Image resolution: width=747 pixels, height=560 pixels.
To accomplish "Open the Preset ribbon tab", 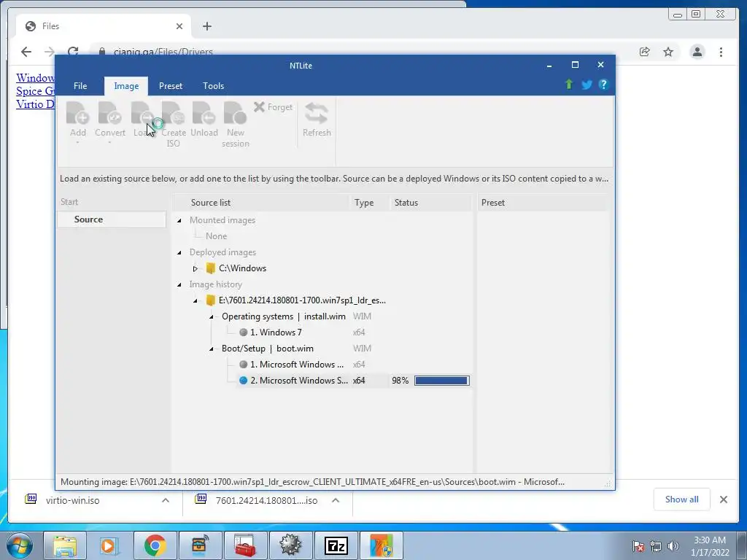I will (x=171, y=86).
